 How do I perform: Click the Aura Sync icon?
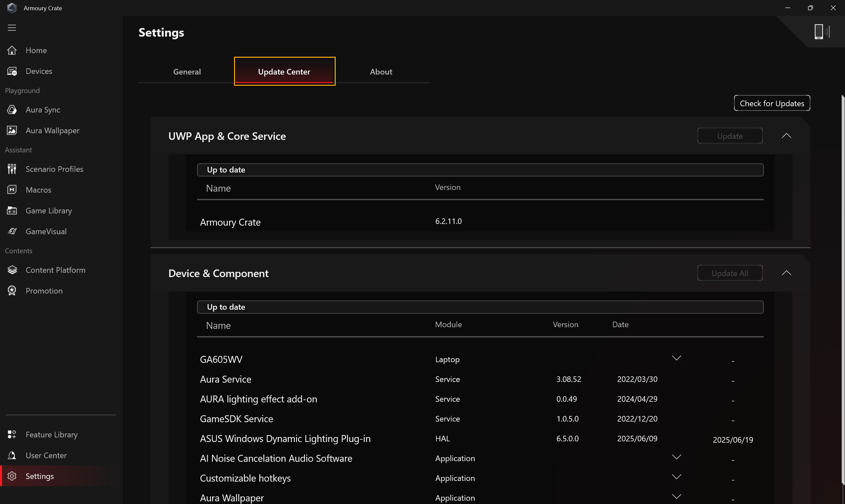(12, 110)
